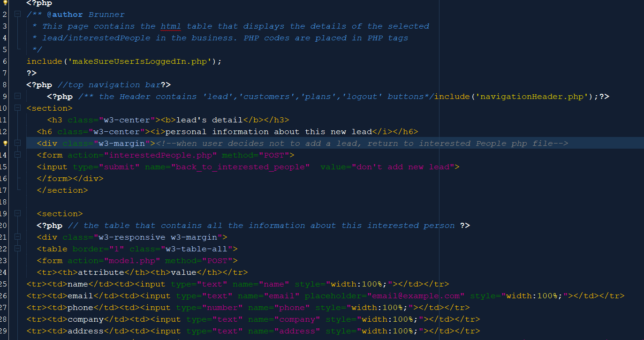Click the text 'personal information about this new lead'
This screenshot has height=340, width=644.
[x=269, y=132]
